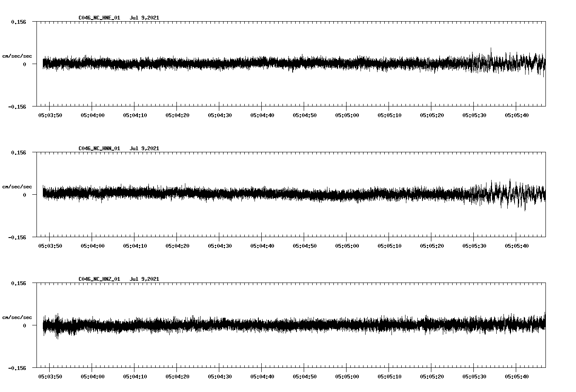Viewport: 576px width, 392px height.
Task: Click the cm/sec/sec axis label on first trace
Action: [17, 56]
